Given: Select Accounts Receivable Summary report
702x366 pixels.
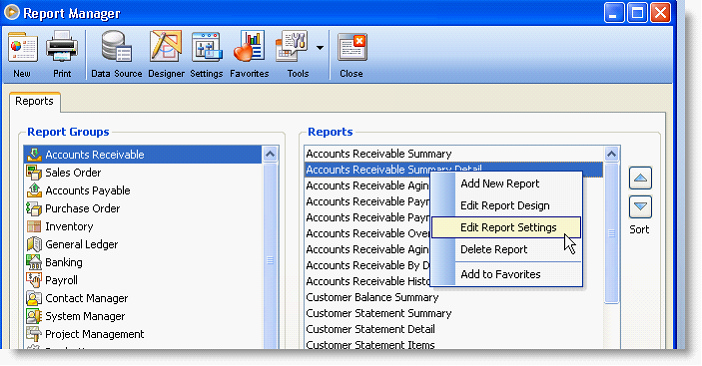Looking at the screenshot, I should [454, 154].
